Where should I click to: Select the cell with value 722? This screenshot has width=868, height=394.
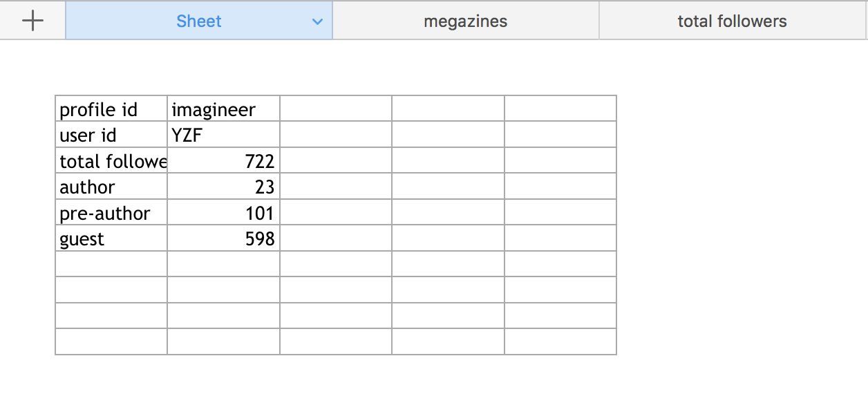pyautogui.click(x=223, y=160)
